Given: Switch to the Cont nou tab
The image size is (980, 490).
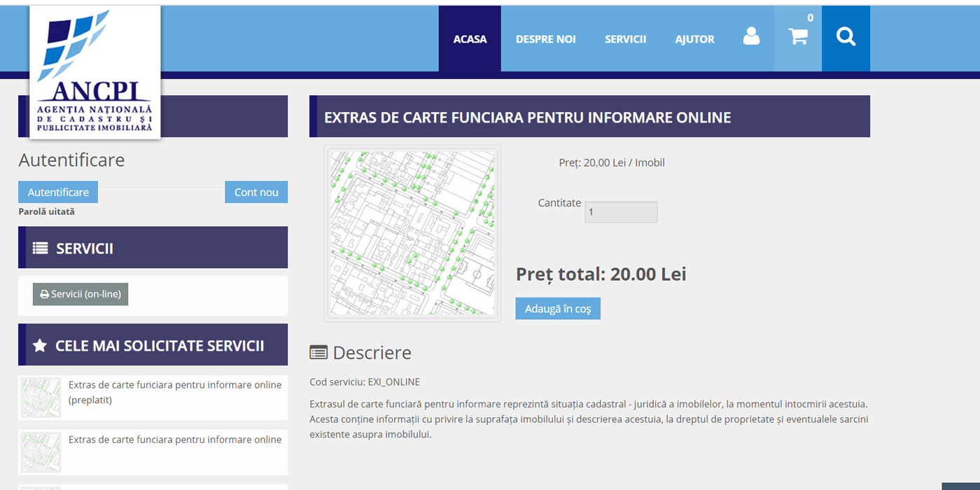Looking at the screenshot, I should (256, 192).
